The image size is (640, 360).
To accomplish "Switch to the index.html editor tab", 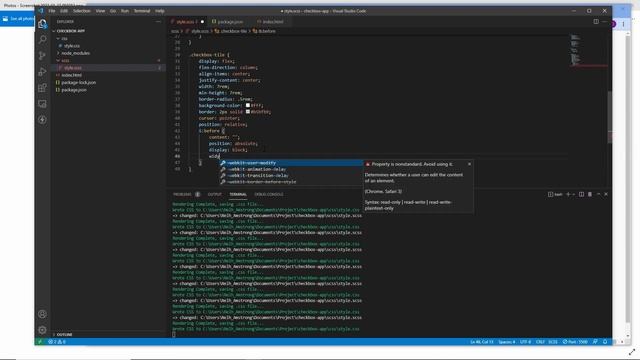I will pyautogui.click(x=271, y=22).
